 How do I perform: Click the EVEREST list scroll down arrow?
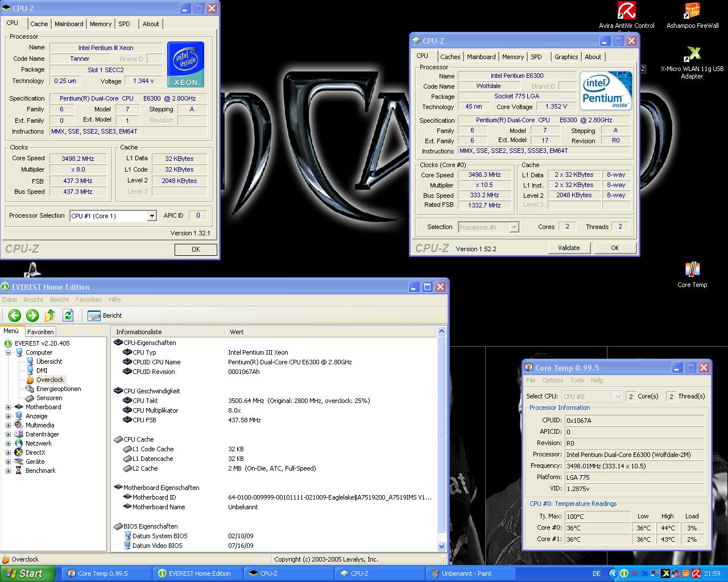[442, 546]
